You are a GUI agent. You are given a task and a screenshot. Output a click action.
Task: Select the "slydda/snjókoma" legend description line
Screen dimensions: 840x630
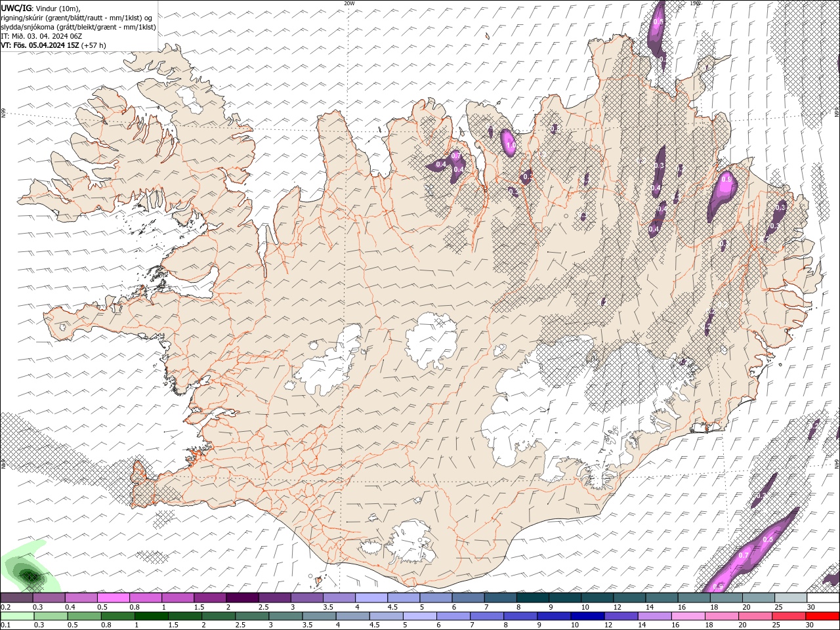(x=78, y=27)
